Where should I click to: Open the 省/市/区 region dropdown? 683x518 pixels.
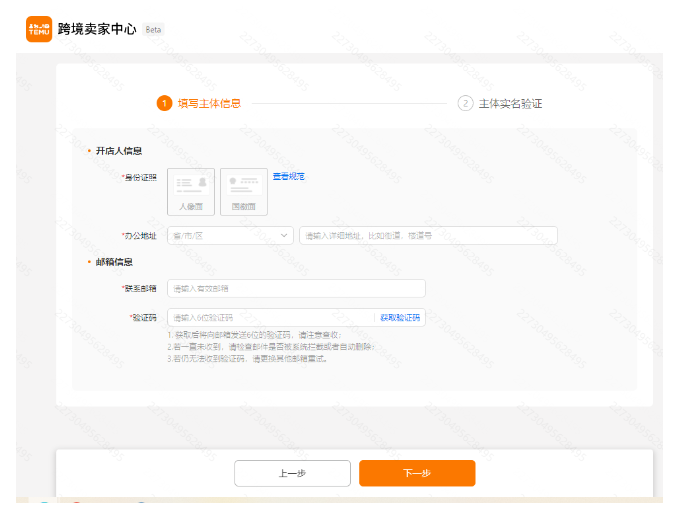click(x=225, y=236)
